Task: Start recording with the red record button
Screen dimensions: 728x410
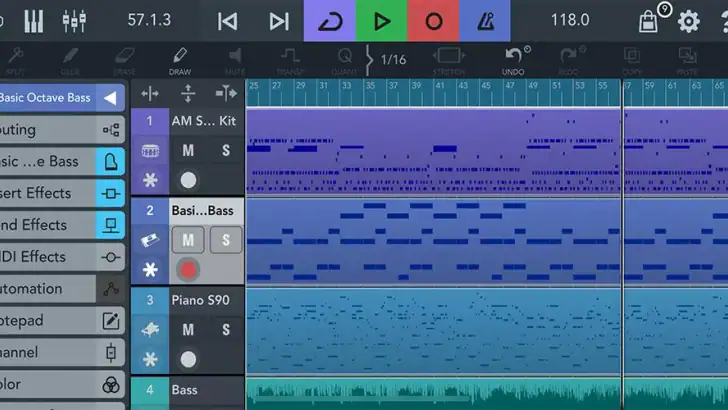Action: pyautogui.click(x=433, y=21)
